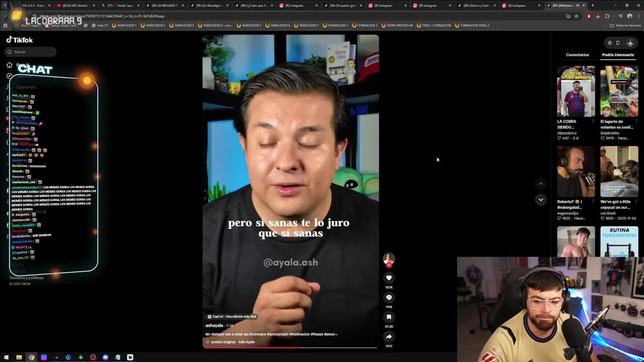Click the TikTok logo
The width and height of the screenshot is (644, 362).
[x=20, y=40]
